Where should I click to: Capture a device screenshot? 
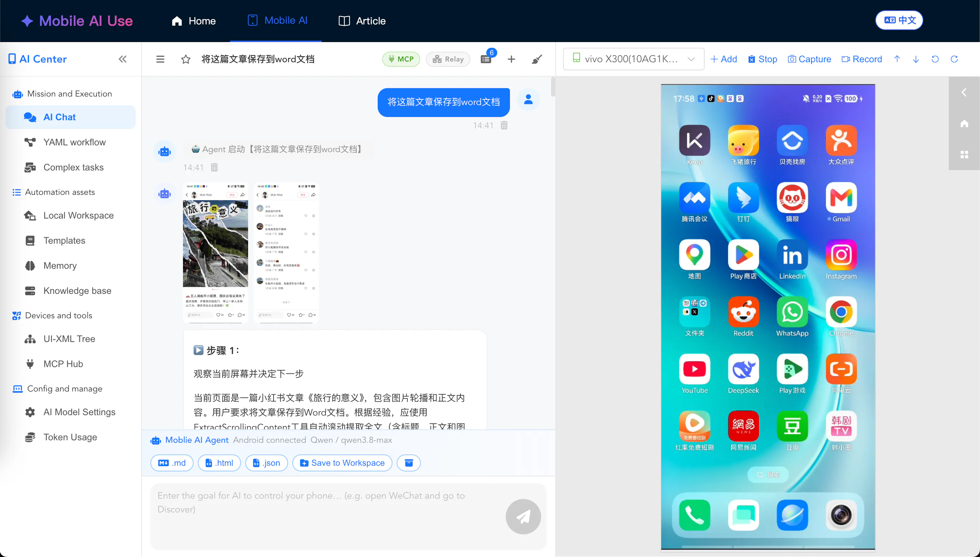(x=810, y=59)
